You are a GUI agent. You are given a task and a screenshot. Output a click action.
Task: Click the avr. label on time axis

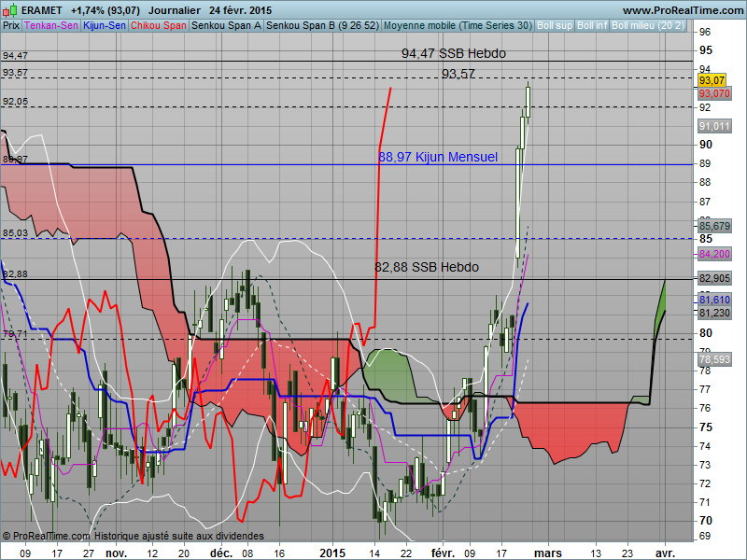665,553
